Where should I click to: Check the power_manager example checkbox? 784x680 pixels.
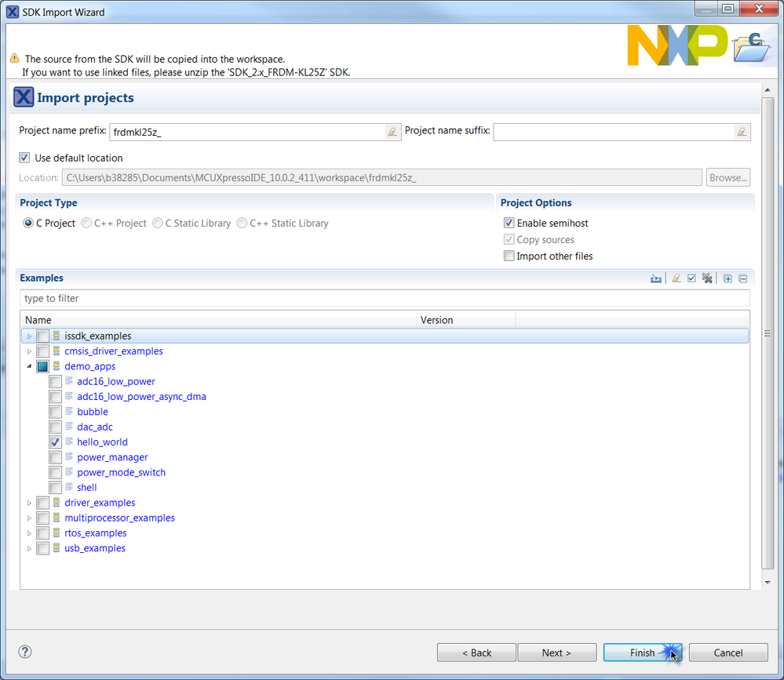[55, 457]
